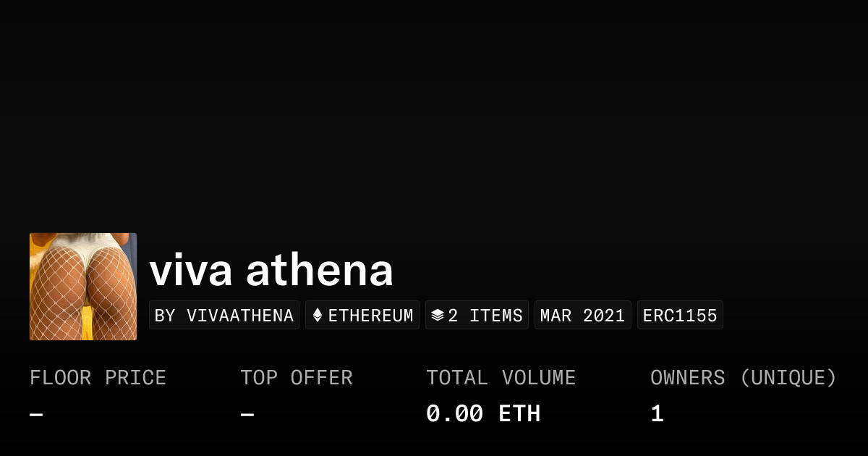The width and height of the screenshot is (868, 456).
Task: Click the OWNERS (UNIQUE) label
Action: click(743, 378)
